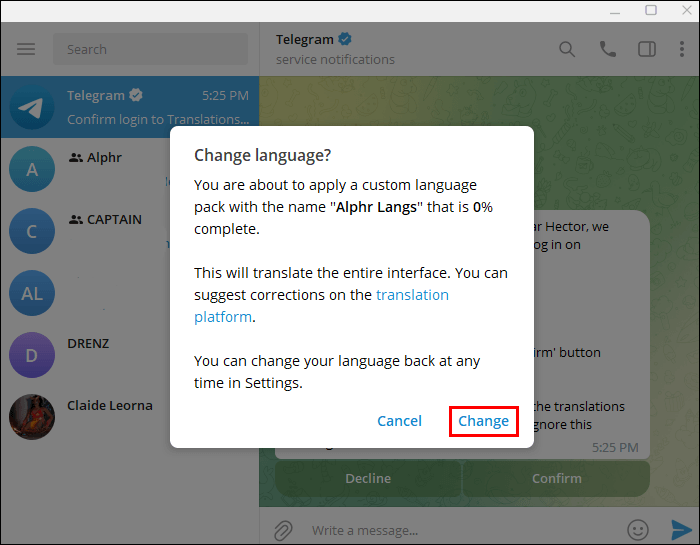
Task: Confirm with the Change button
Action: 483,421
